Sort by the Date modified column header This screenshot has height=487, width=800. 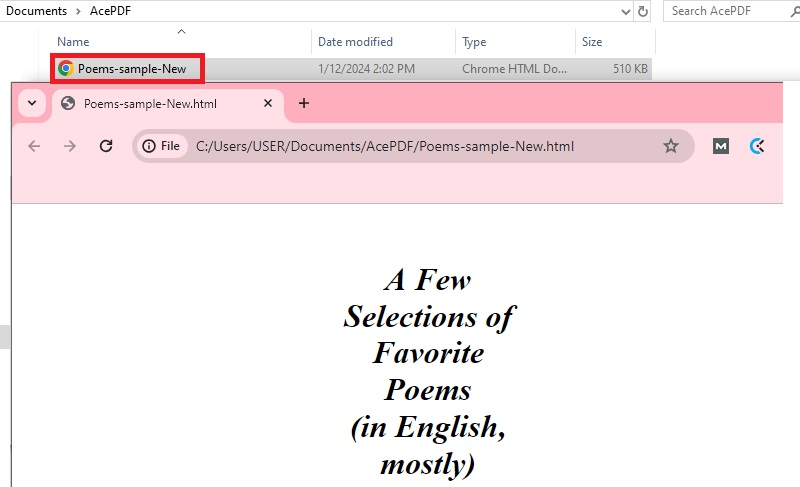[355, 42]
